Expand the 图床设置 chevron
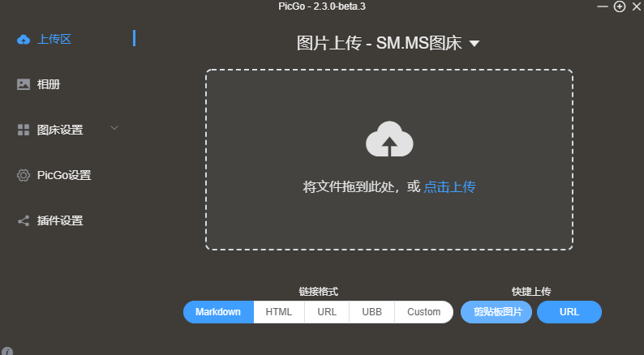 [x=114, y=127]
